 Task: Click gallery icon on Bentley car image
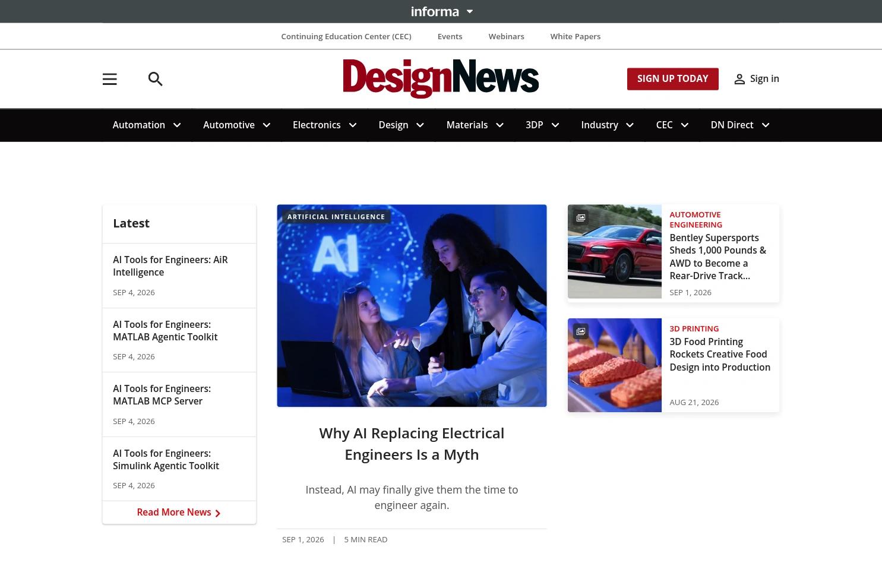tap(581, 218)
